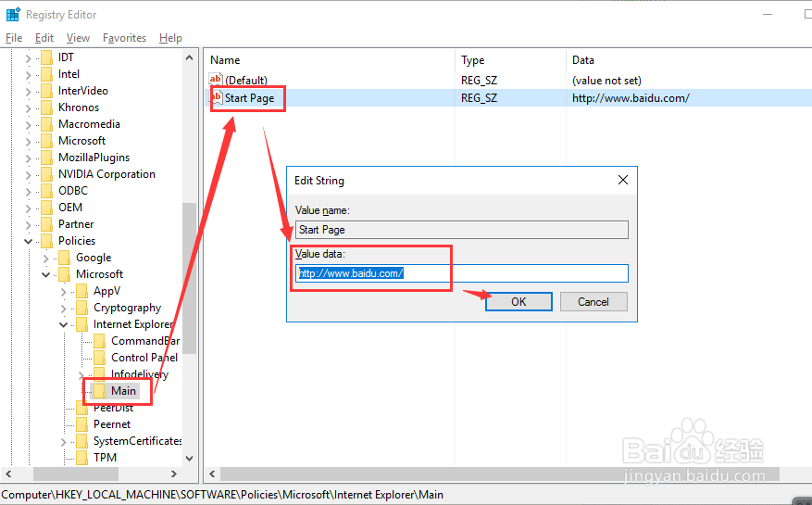Select the PeerDist key
Viewport: 812px width, 505px height.
113,408
